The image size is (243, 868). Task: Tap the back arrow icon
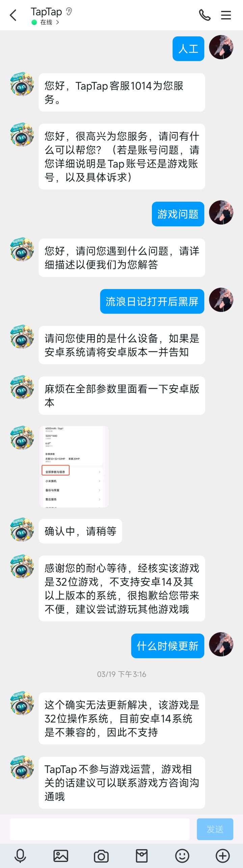click(x=13, y=15)
